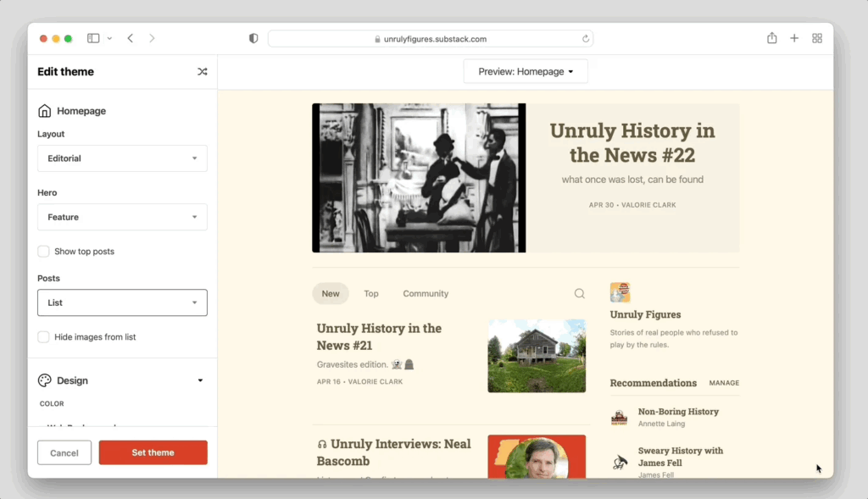Switch to the Community tab
The image size is (868, 499).
(x=426, y=294)
